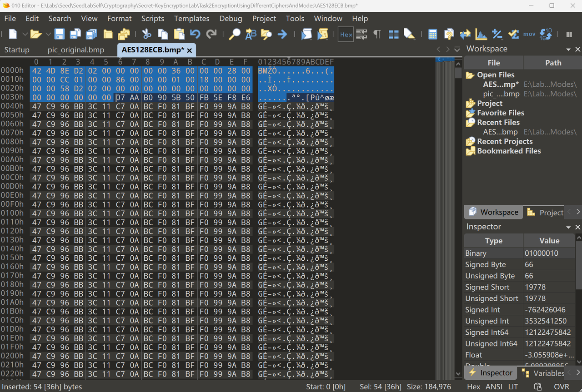Click the highlighter tool icon

(409, 34)
